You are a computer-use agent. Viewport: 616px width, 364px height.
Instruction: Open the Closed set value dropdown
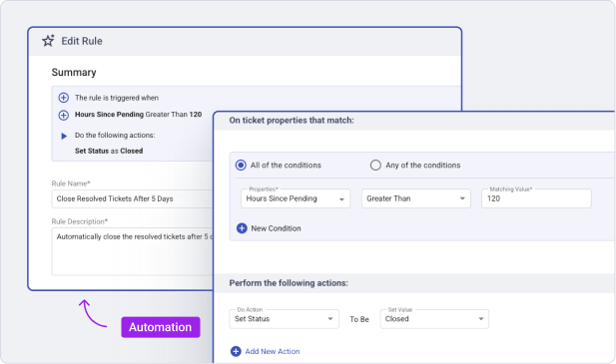(434, 319)
